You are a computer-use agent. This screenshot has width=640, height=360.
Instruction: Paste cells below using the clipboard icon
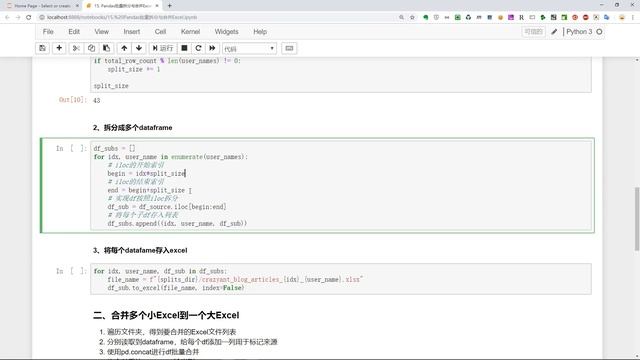[107, 48]
